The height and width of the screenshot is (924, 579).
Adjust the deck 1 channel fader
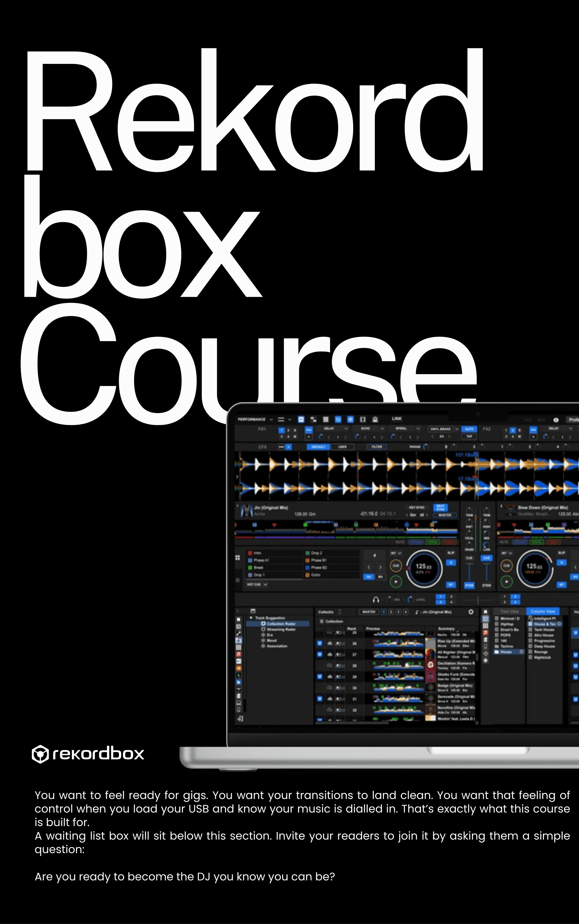click(x=469, y=571)
